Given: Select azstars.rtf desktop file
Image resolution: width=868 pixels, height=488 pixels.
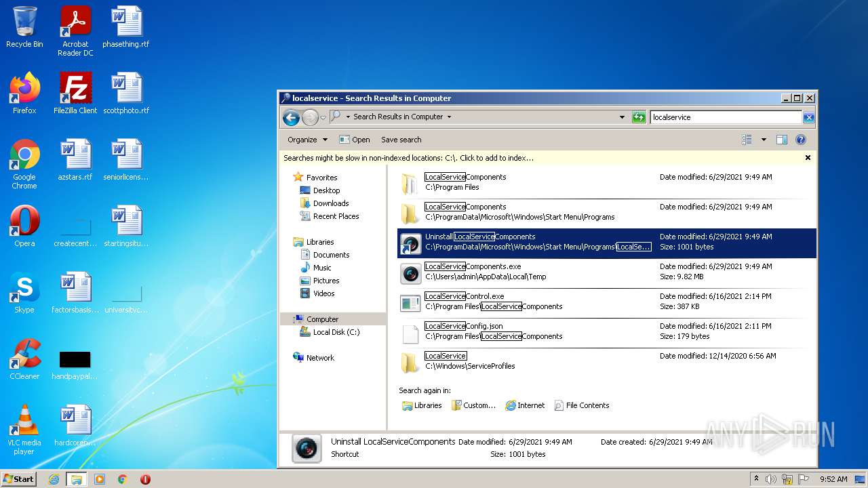Looking at the screenshot, I should coord(75,160).
